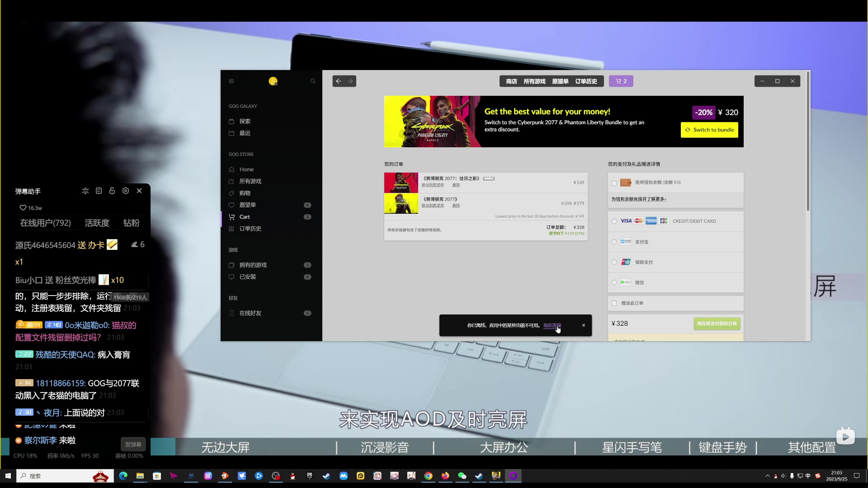Viewport: 868px width, 488px height.
Task: Select credit/debit card payment option
Action: [x=614, y=221]
